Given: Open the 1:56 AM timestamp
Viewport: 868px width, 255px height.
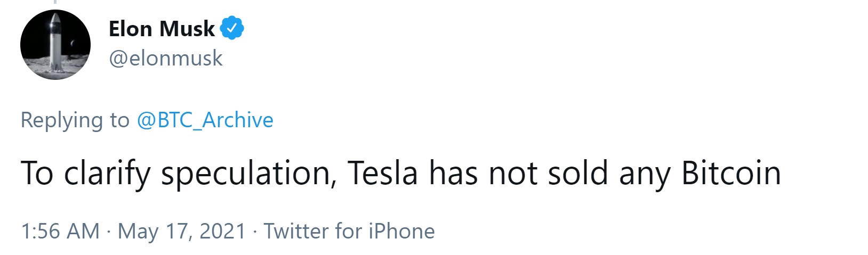Looking at the screenshot, I should (x=60, y=232).
